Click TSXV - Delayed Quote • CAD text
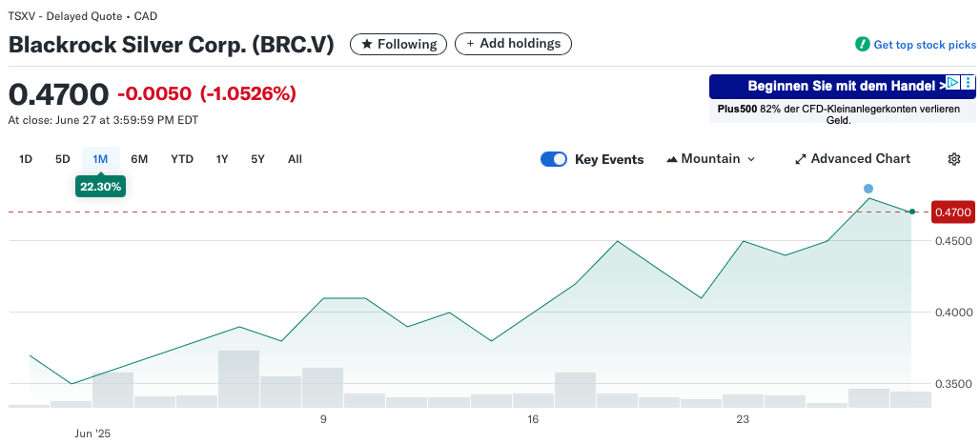The width and height of the screenshot is (980, 444). [83, 16]
